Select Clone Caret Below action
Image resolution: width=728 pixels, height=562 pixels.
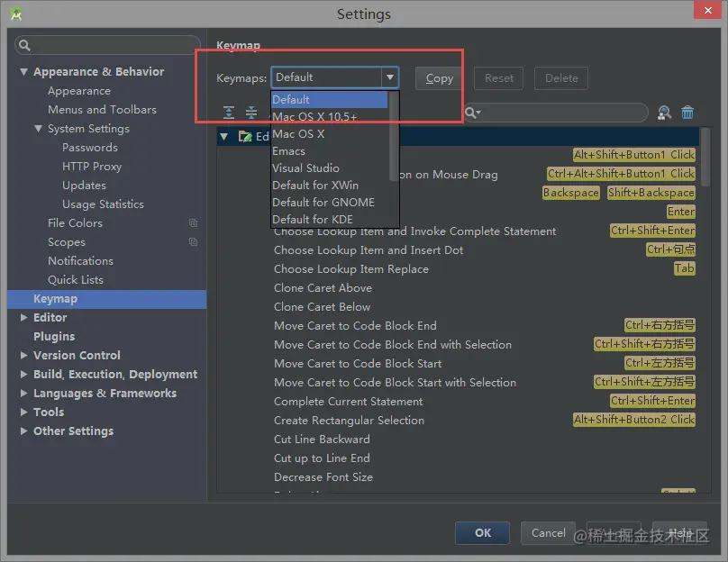(x=322, y=307)
